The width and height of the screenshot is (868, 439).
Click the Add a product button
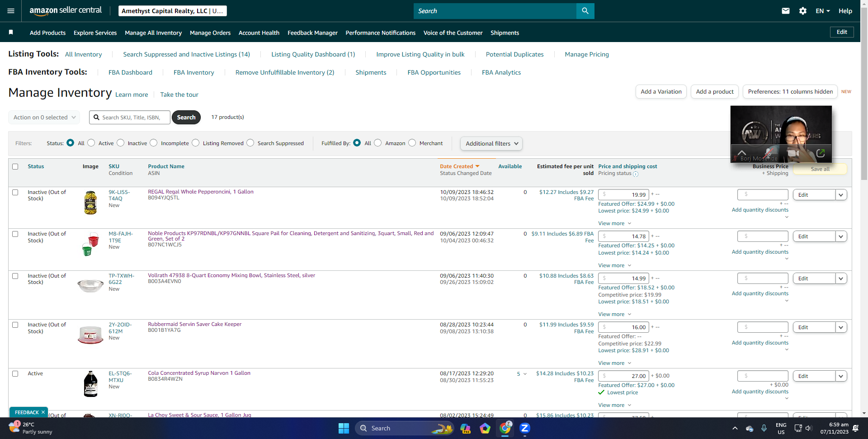click(715, 92)
